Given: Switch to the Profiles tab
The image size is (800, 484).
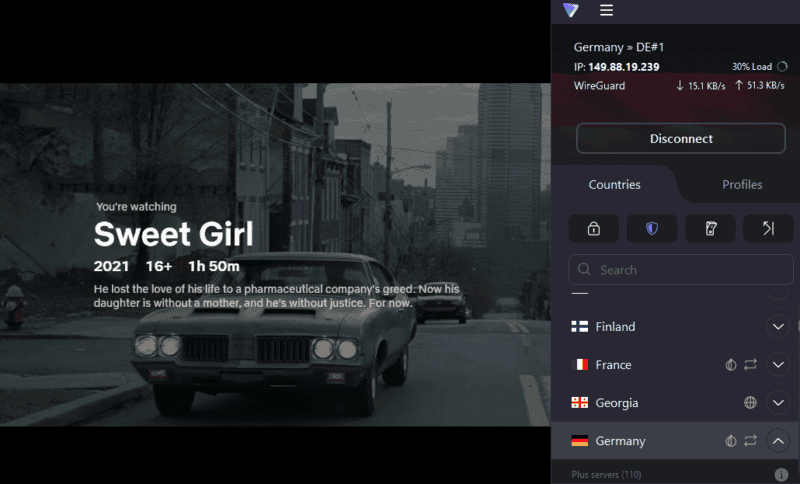Looking at the screenshot, I should 742,185.
